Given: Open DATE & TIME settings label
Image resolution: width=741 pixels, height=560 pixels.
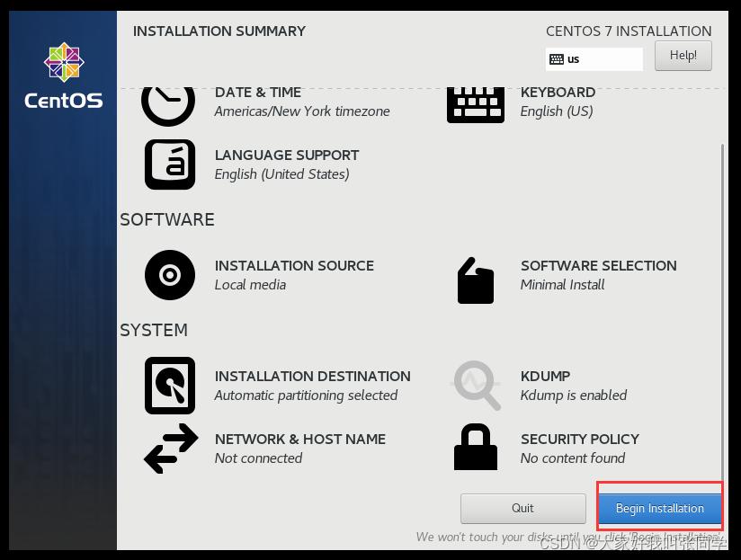Looking at the screenshot, I should click(x=258, y=92).
